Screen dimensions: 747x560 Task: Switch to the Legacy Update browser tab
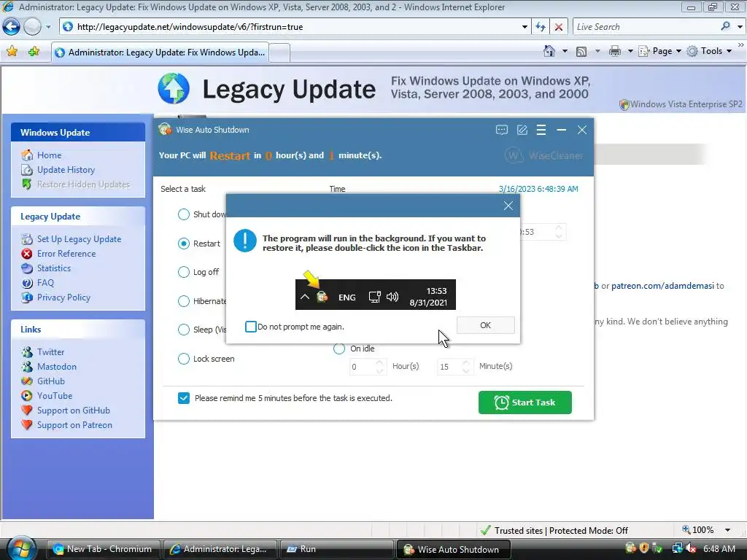(160, 52)
